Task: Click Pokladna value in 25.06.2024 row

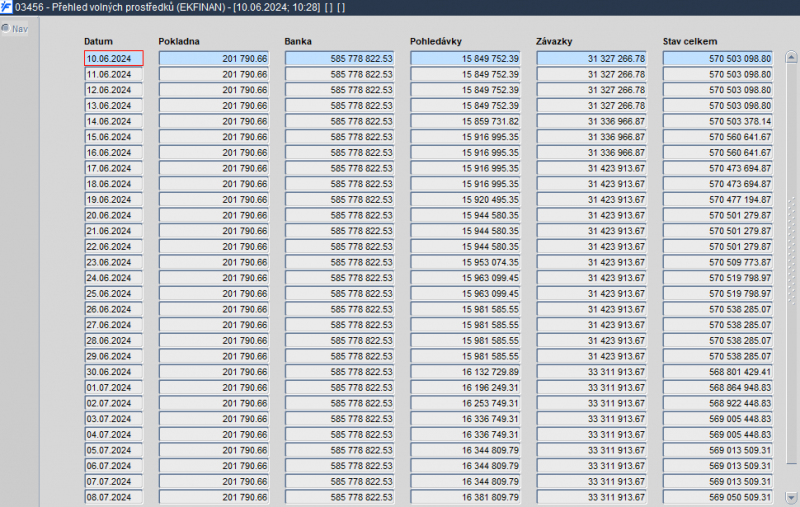Action: click(214, 293)
